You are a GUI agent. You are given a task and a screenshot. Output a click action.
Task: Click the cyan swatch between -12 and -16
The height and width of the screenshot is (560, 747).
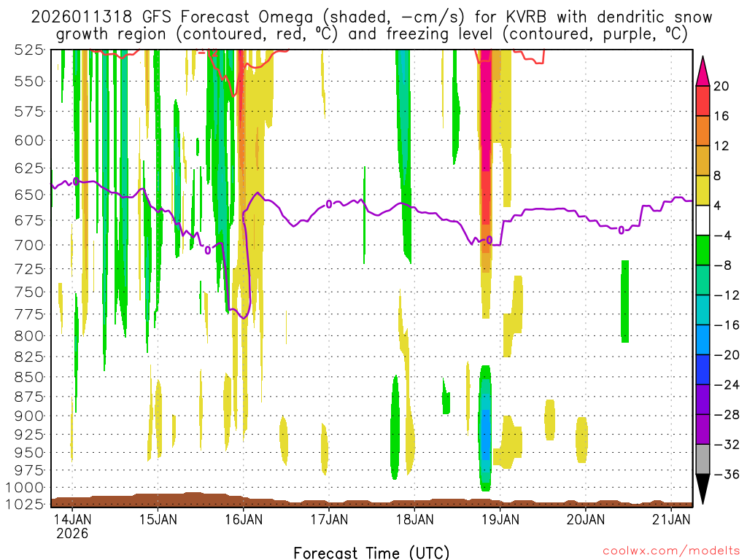point(703,310)
